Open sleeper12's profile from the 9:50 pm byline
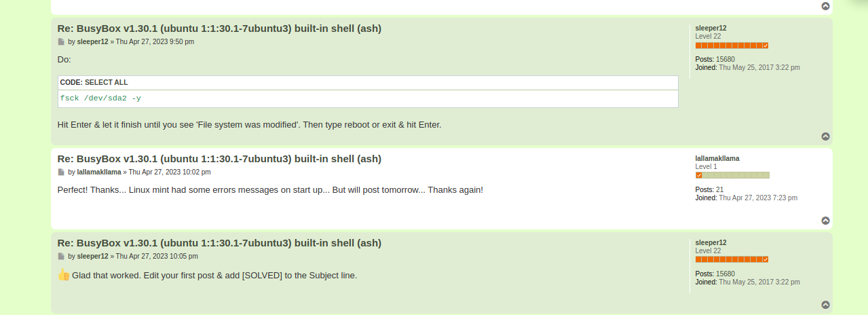The image size is (868, 315). (x=92, y=42)
